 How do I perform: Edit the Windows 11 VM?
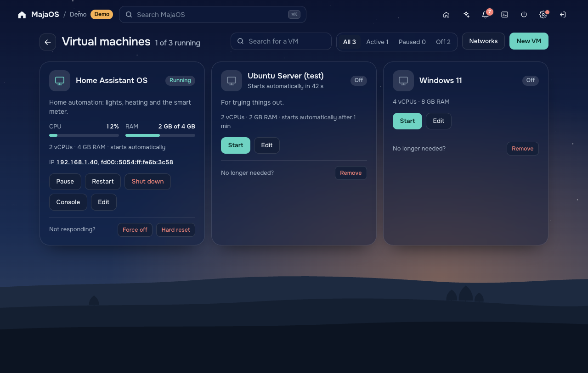(x=439, y=121)
